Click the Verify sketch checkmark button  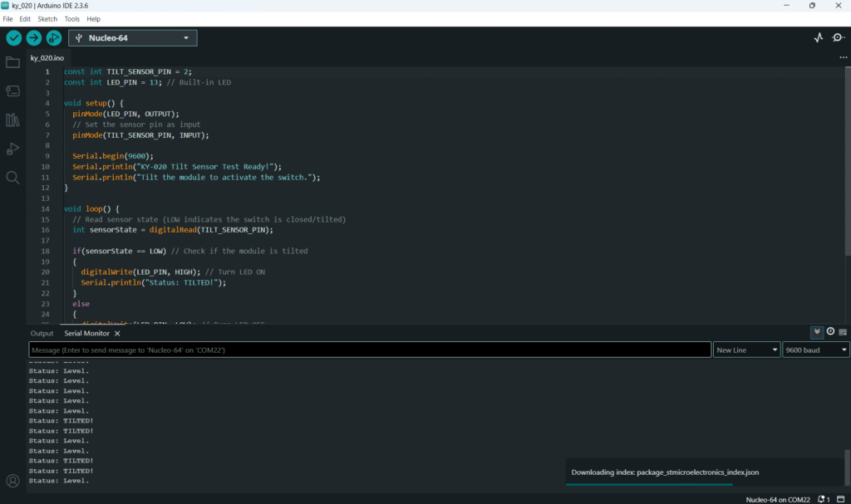click(x=13, y=38)
